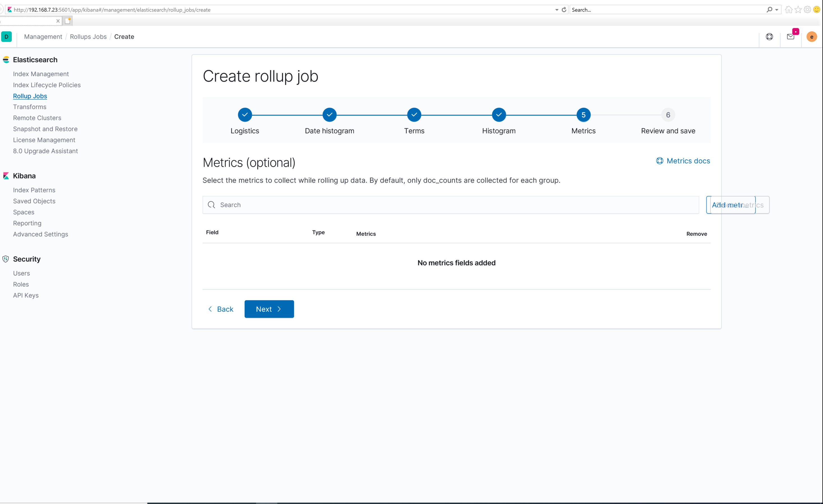Open Snapshot and Restore in sidebar
823x504 pixels.
tap(45, 129)
